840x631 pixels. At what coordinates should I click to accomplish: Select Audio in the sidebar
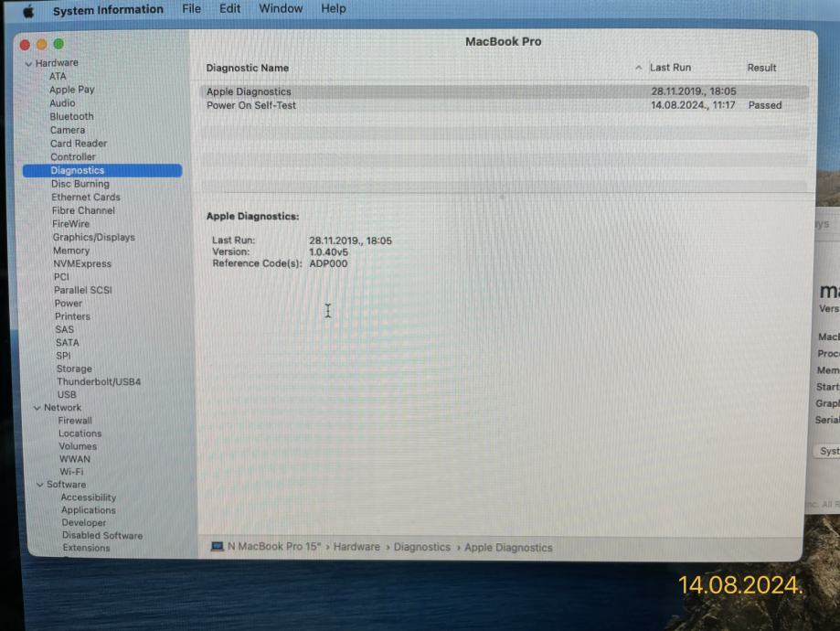point(63,103)
